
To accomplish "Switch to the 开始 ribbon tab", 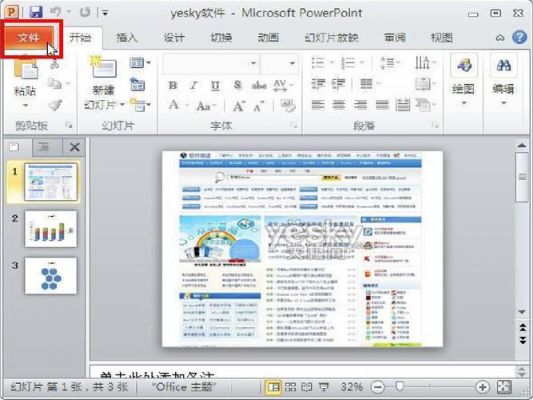I will [81, 37].
